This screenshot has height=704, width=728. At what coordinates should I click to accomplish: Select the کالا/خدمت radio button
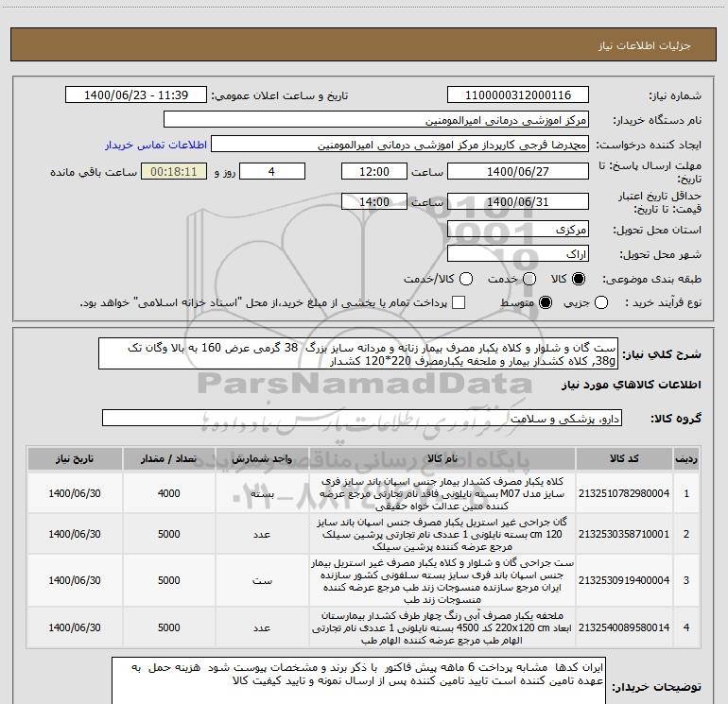tap(466, 279)
